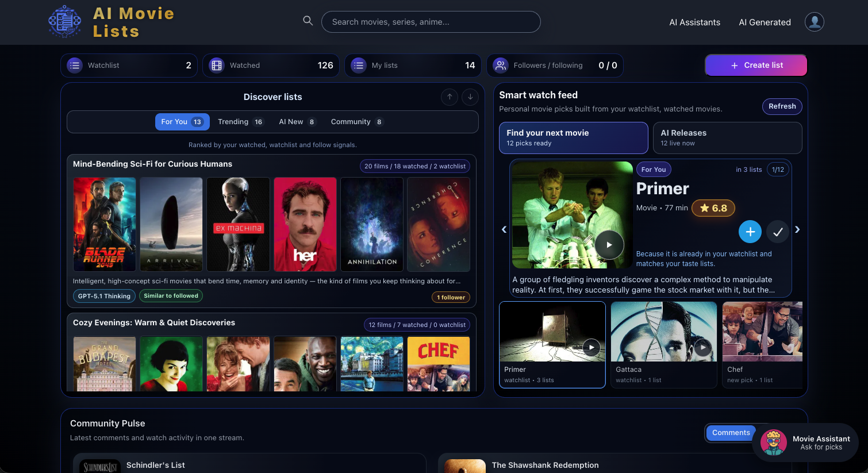Open Mind-Bending Sci-Fi for Curious Humans list

(152, 164)
